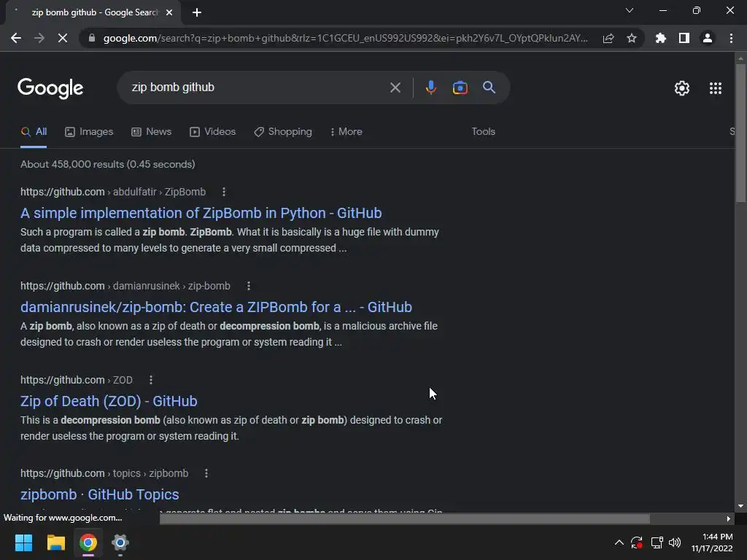Stop loading the page
The height and width of the screenshot is (560, 747).
63,38
